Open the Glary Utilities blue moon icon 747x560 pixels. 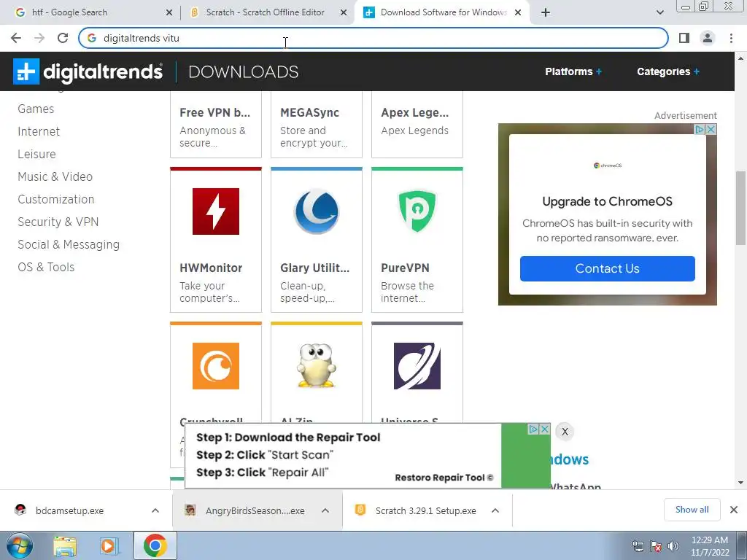pyautogui.click(x=317, y=211)
